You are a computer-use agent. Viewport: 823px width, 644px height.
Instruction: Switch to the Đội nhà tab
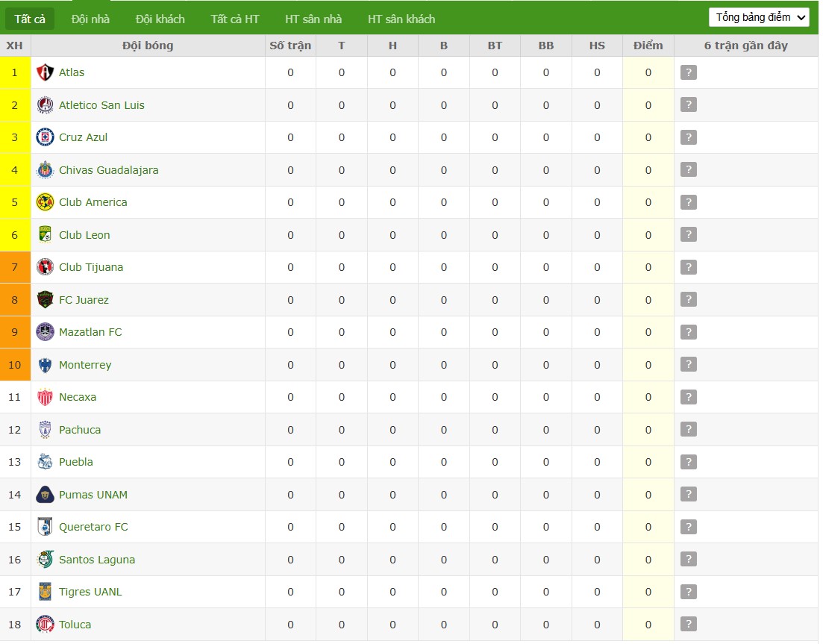90,19
